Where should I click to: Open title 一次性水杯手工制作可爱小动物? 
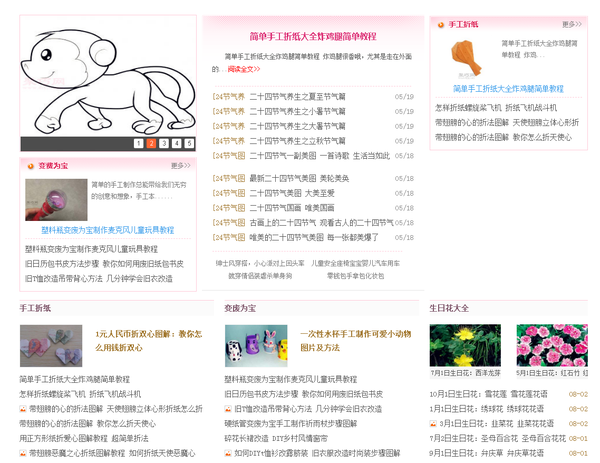(x=355, y=341)
